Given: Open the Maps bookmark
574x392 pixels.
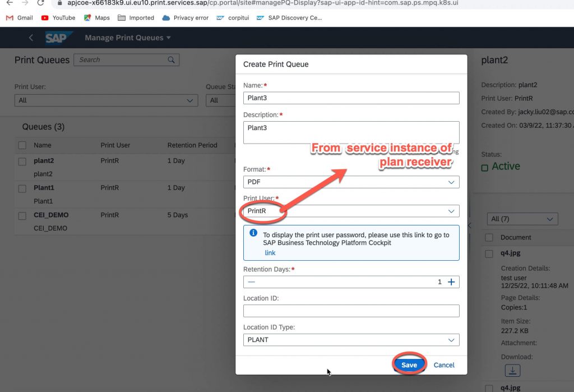Looking at the screenshot, I should [96, 17].
